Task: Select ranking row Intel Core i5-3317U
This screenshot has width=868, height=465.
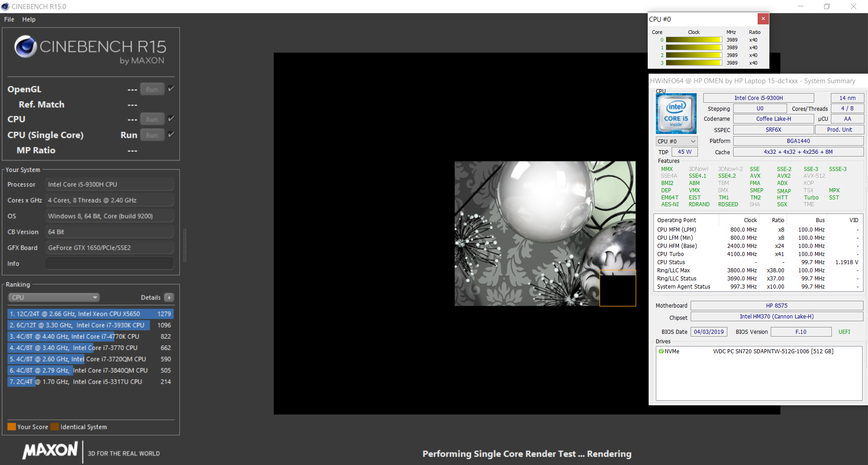Action: click(x=90, y=382)
